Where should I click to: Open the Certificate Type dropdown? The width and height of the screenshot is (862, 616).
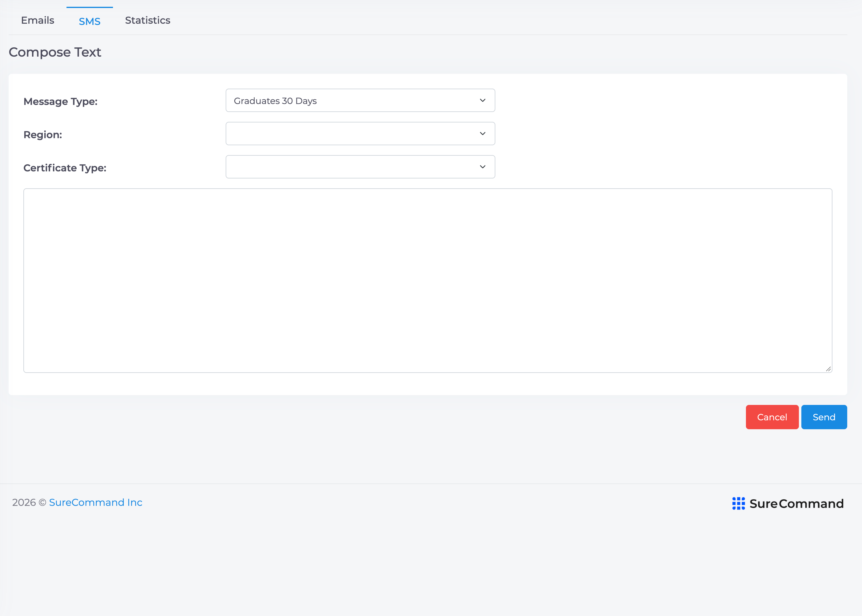pos(360,167)
